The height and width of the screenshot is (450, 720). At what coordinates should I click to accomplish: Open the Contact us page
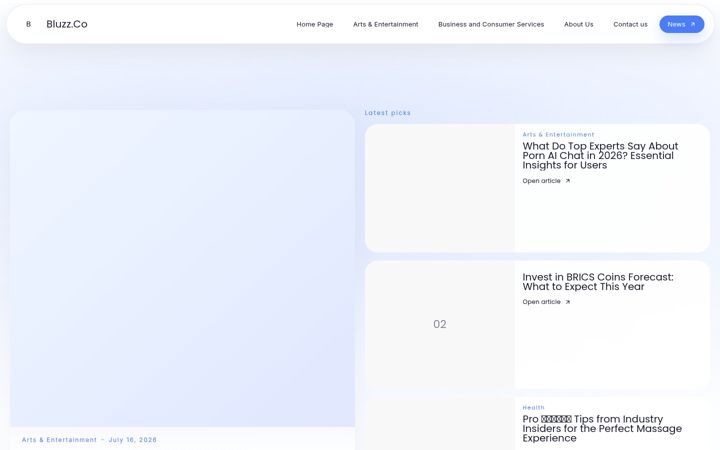pos(630,24)
